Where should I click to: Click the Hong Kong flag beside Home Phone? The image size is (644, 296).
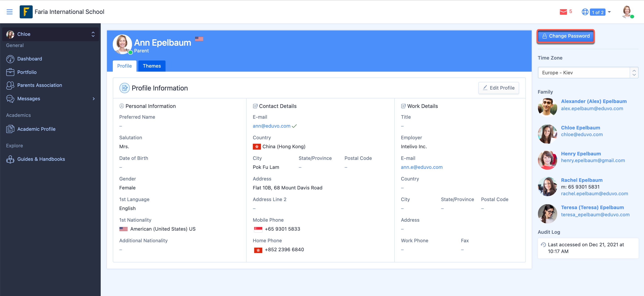(x=258, y=250)
